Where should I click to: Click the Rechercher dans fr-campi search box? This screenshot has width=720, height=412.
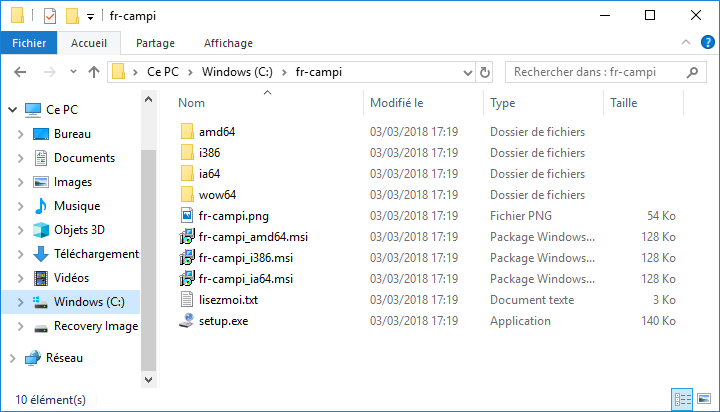coord(597,72)
